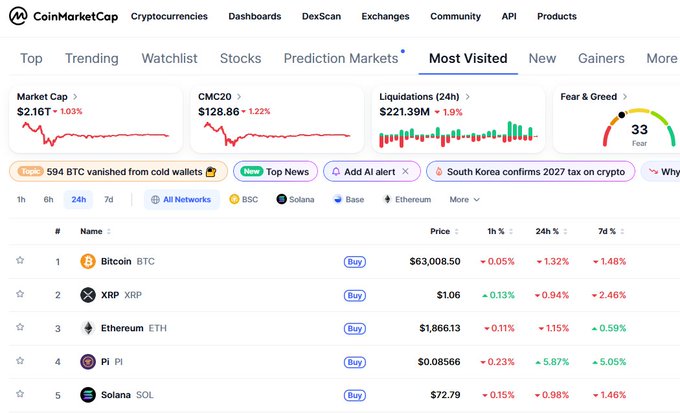
Task: Open the Exchanges menu
Action: tap(386, 16)
